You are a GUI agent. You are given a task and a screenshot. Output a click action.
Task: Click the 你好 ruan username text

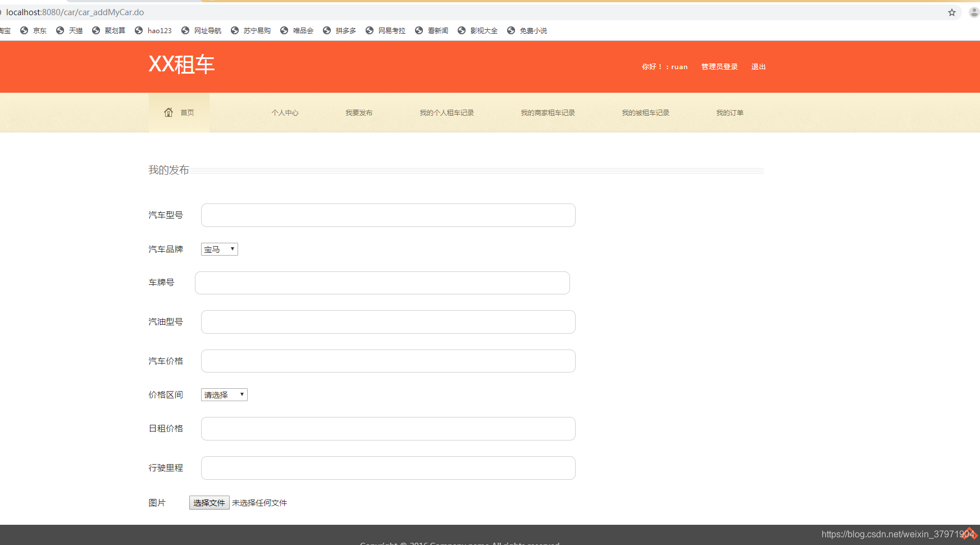(665, 67)
